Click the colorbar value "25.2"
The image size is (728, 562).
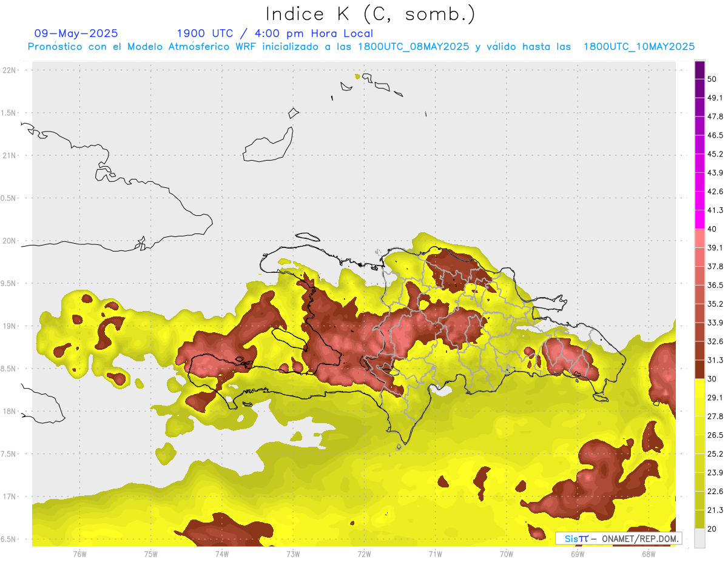point(715,454)
